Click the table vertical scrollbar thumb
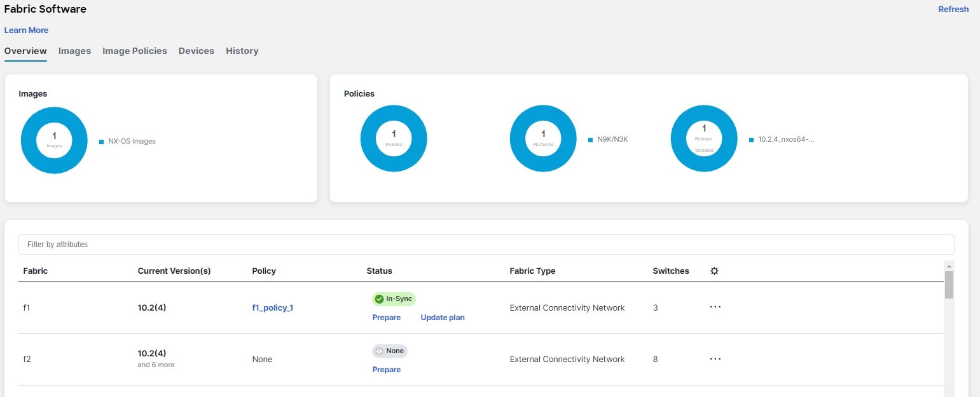Viewport: 980px width, 397px height. 949,285
